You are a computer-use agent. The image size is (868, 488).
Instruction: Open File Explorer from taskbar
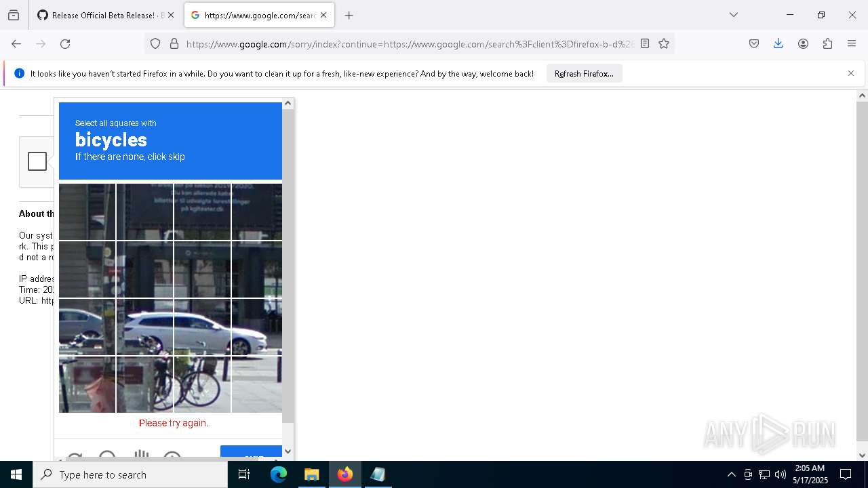311,474
